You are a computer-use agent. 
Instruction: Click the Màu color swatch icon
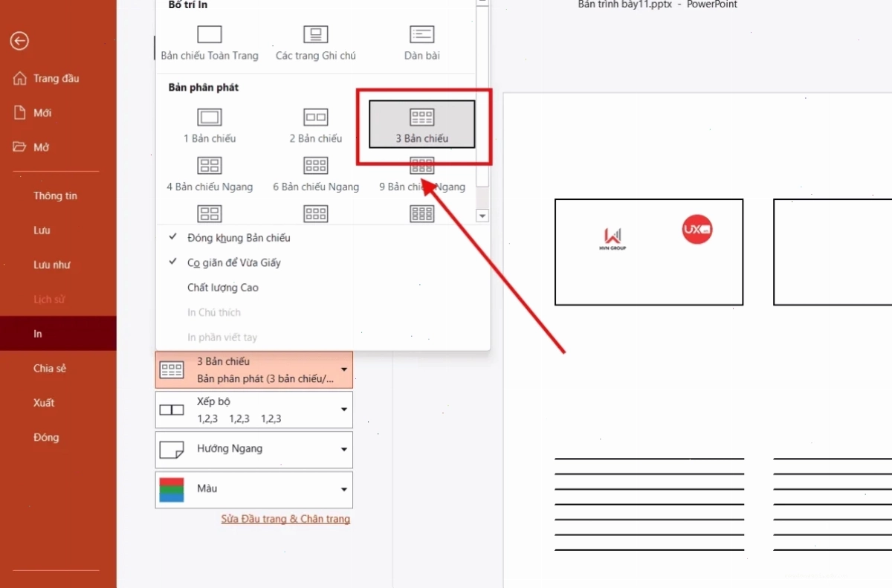172,490
